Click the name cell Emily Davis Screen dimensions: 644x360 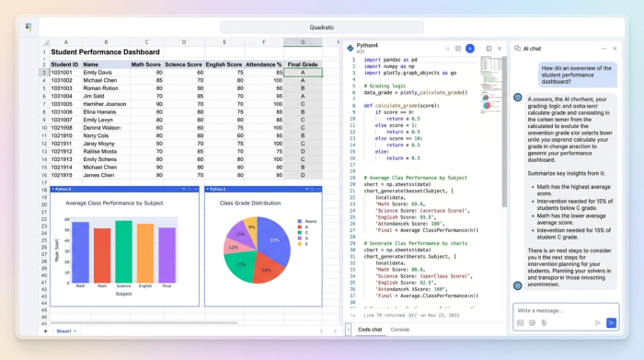click(x=106, y=73)
